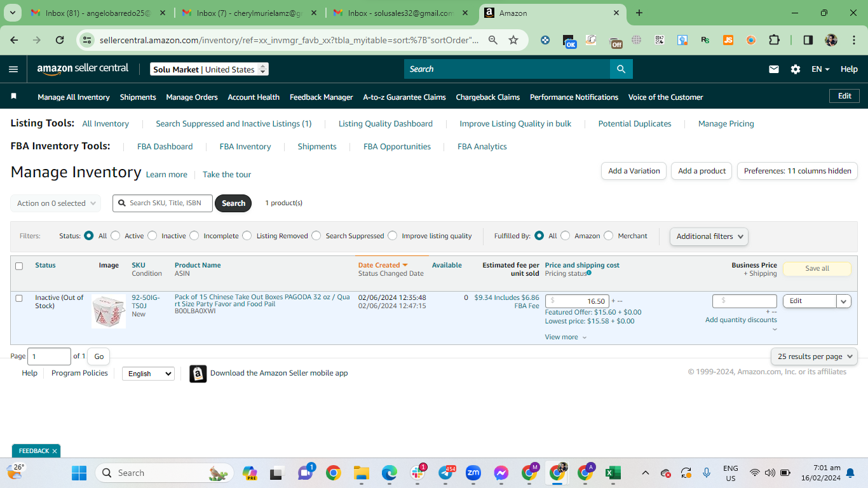View site information icon in address bar
Viewport: 868px width, 488px height.
tap(88, 40)
